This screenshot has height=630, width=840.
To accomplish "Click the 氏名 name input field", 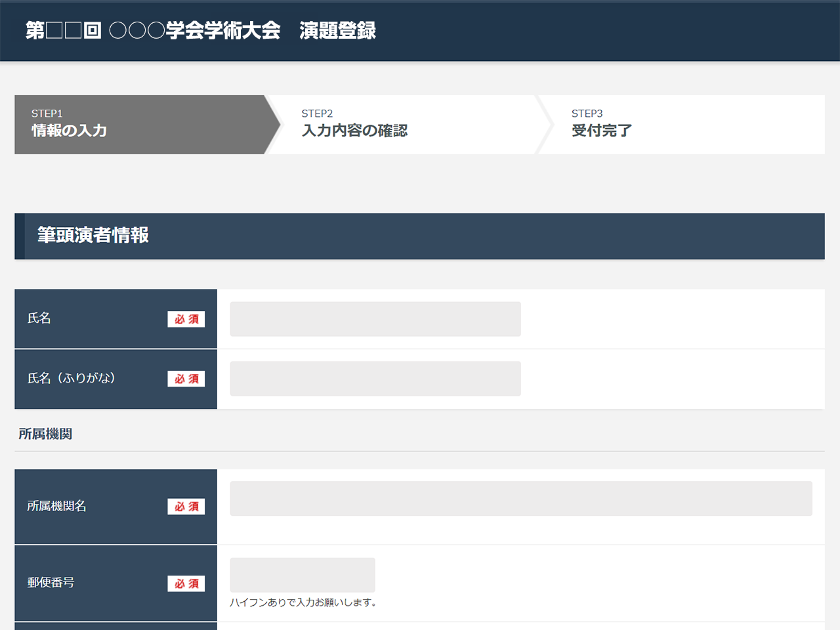I will pyautogui.click(x=375, y=319).
